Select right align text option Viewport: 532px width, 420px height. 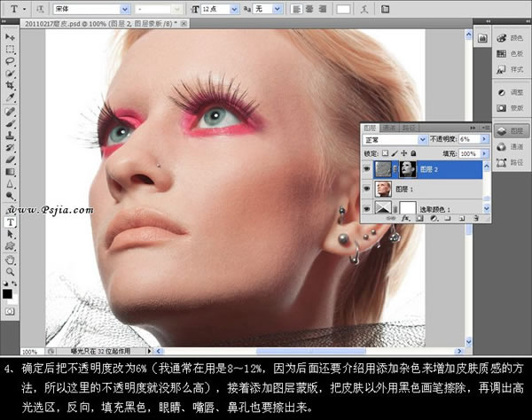point(323,9)
